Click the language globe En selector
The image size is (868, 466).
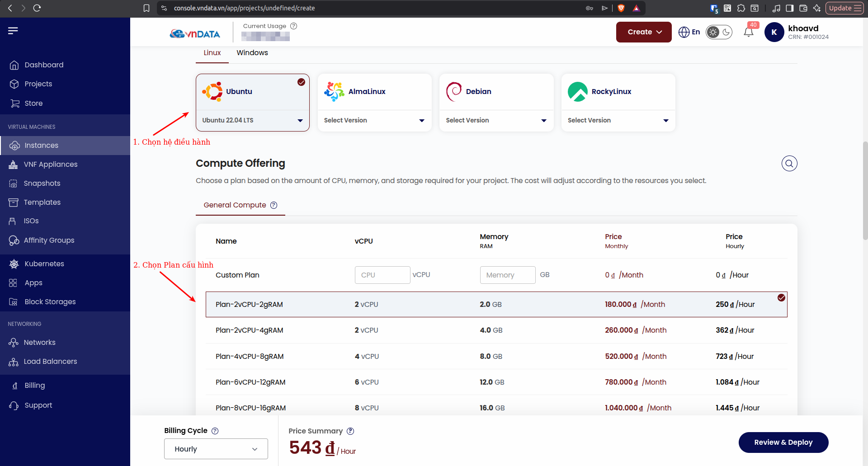point(689,32)
